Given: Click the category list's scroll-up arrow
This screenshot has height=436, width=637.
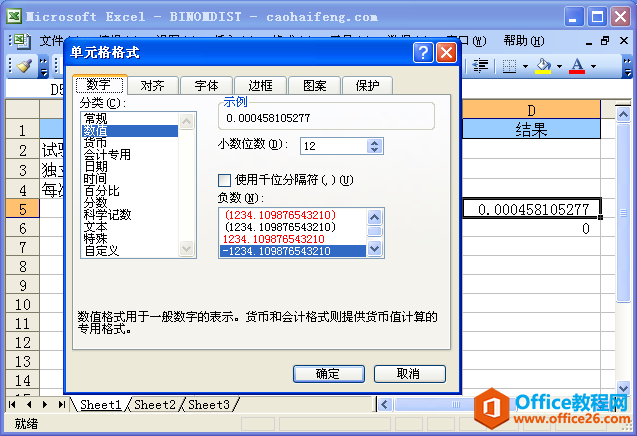Looking at the screenshot, I should (186, 121).
